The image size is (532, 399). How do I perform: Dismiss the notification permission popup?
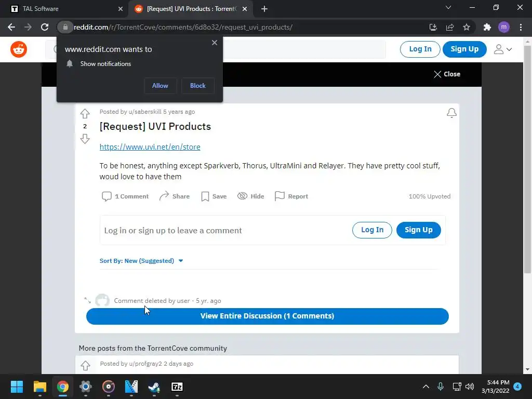pos(215,43)
